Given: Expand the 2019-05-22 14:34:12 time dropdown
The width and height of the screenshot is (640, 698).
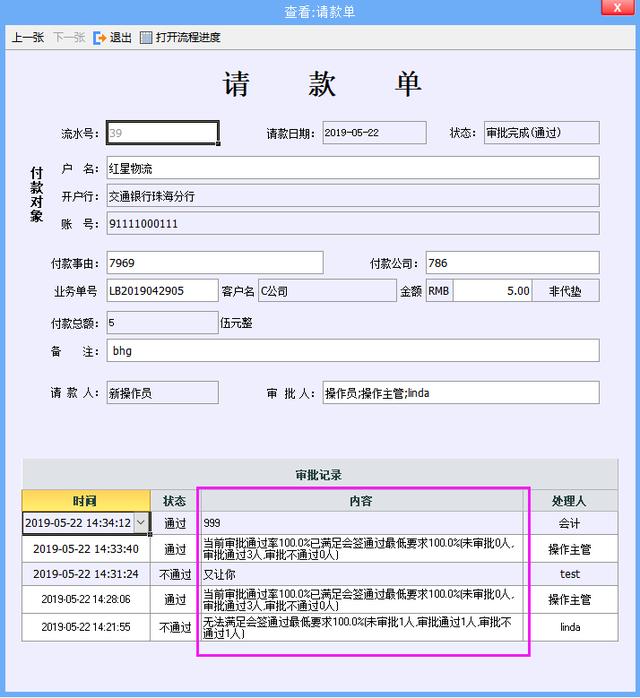Looking at the screenshot, I should (141, 523).
